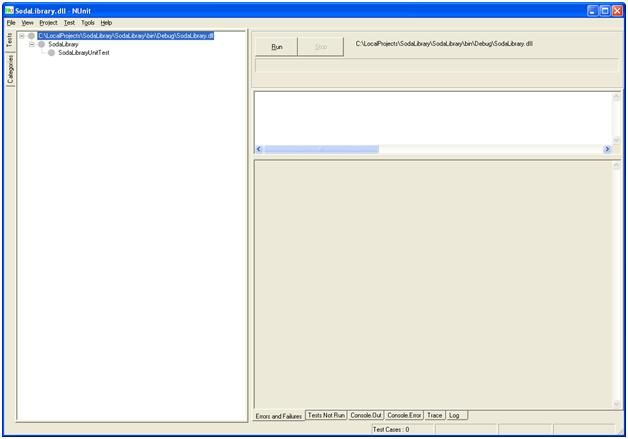Open the Tests Not Run tab

point(326,415)
